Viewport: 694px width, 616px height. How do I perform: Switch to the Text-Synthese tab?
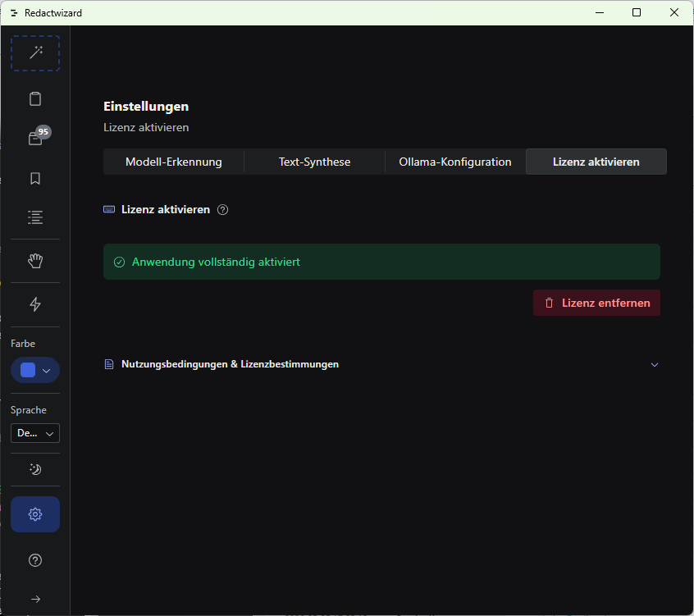[x=314, y=162]
